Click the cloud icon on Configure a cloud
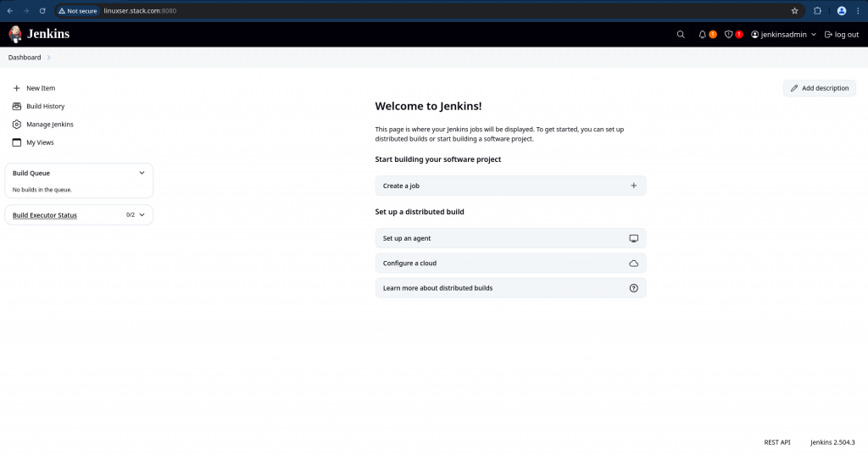 [x=634, y=264]
